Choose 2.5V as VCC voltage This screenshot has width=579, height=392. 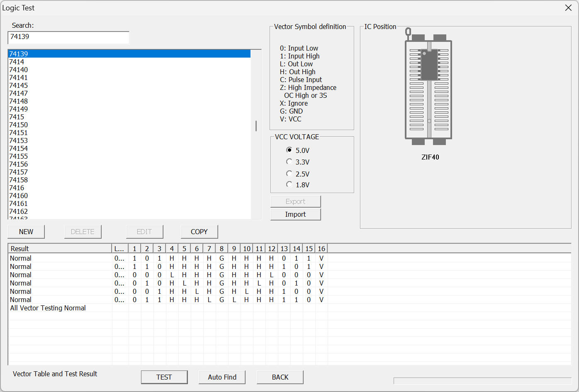298,174
